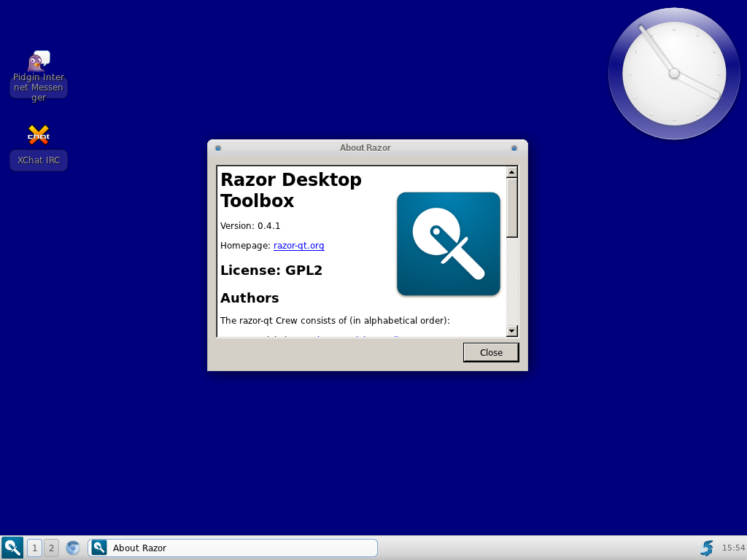Viewport: 747px width, 560px height.
Task: Click the "Razor Desktop Toolbox" heading
Action: (x=291, y=190)
